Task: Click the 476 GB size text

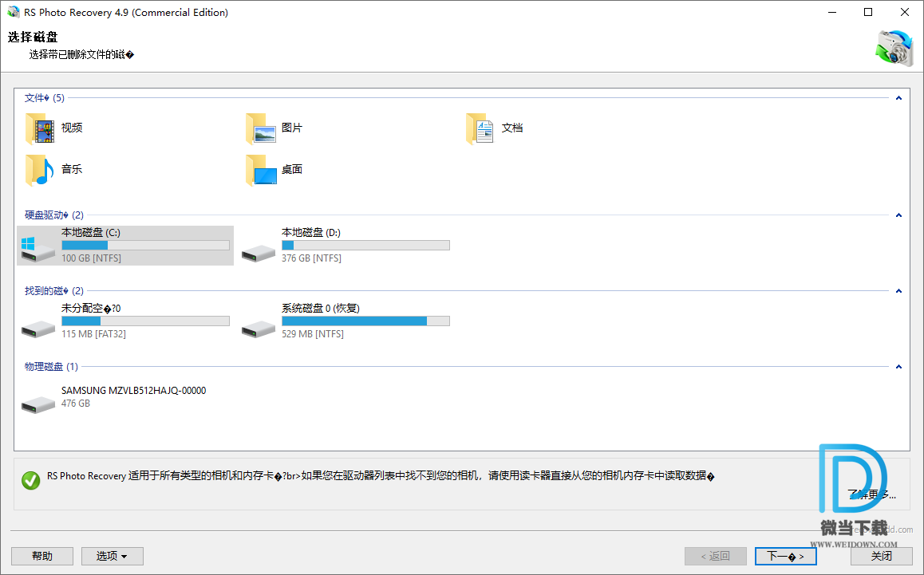Action: click(x=76, y=404)
